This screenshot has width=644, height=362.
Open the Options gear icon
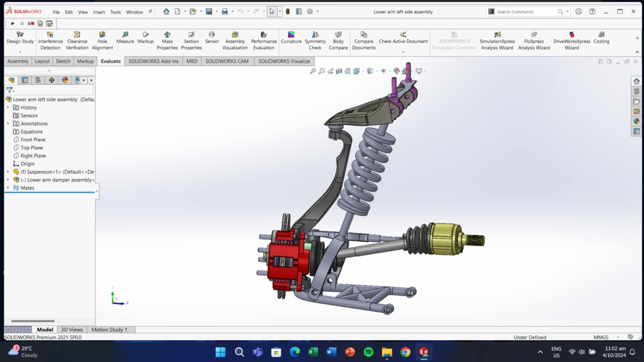tap(310, 12)
